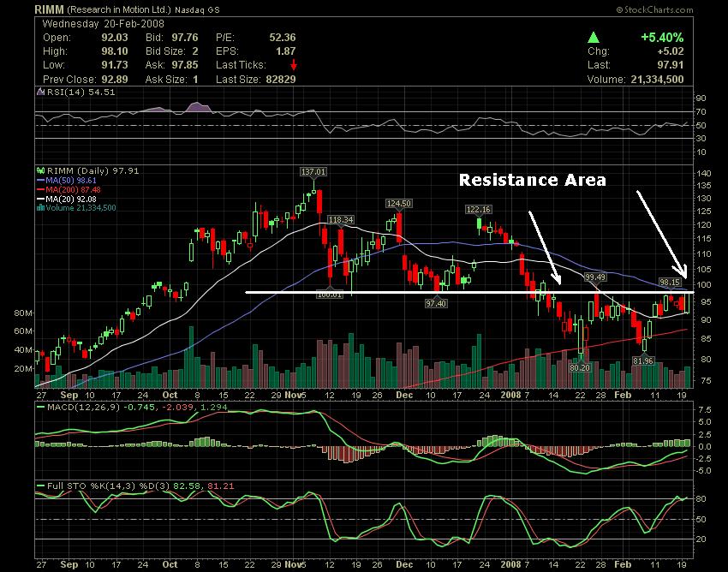Image resolution: width=728 pixels, height=572 pixels.
Task: Click the EPS 1.87 value
Action: [x=285, y=51]
